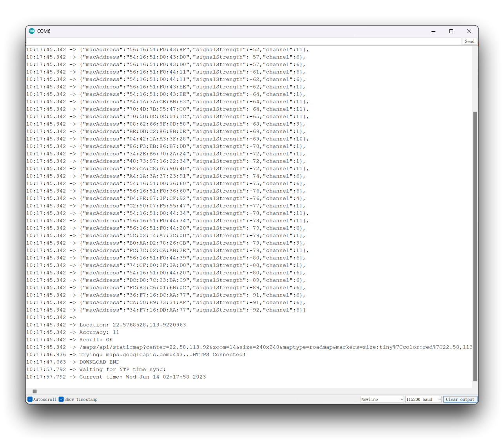Toggle the Autoscroll checkbox
The height and width of the screenshot is (442, 504).
coord(30,399)
